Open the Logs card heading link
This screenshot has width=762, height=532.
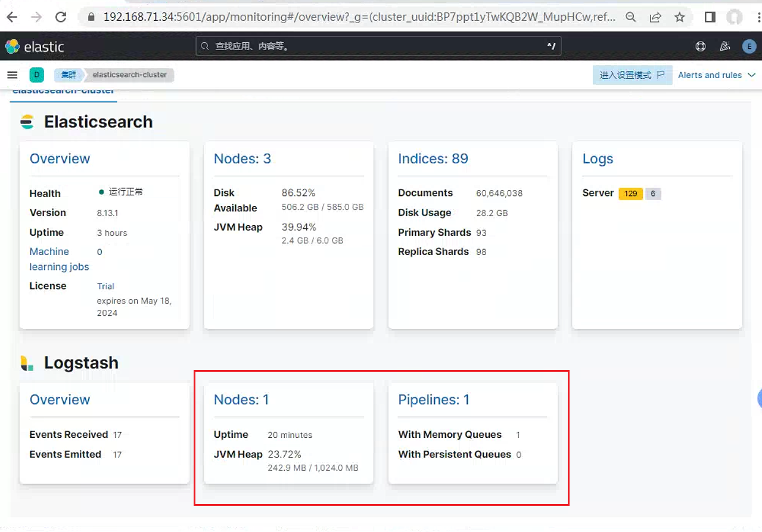(x=598, y=159)
